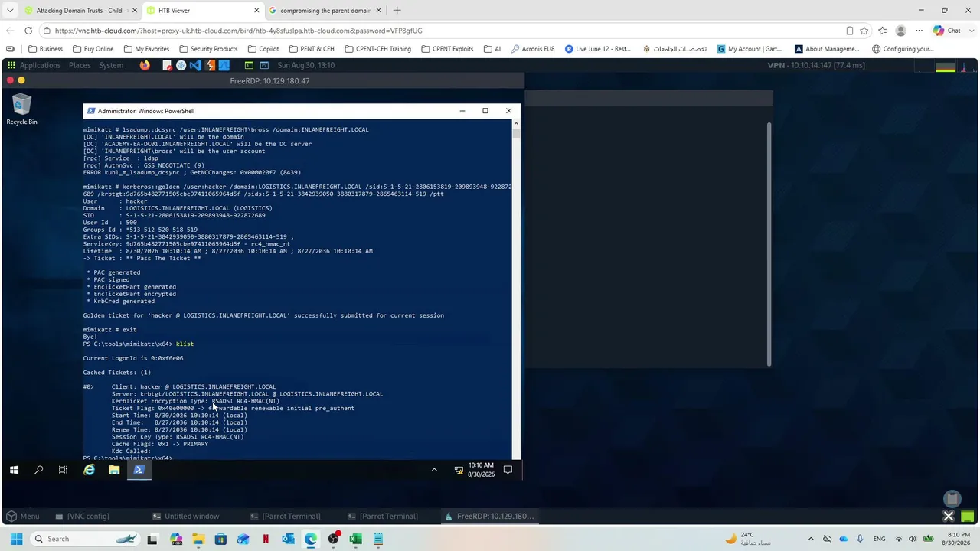Click remote Windows network tray icon
Screen dimensions: 980x551
(459, 470)
